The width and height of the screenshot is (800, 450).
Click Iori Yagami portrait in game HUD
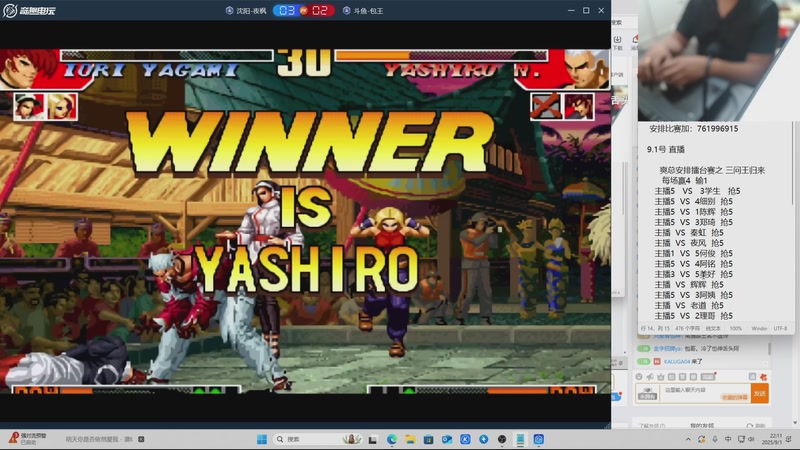click(x=28, y=68)
